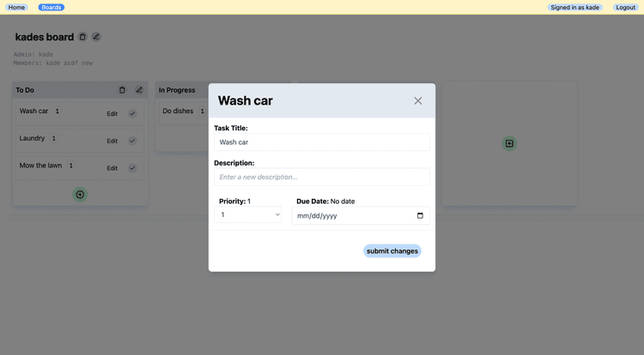This screenshot has height=355, width=644.
Task: Mark Laundry task as complete
Action: [132, 141]
